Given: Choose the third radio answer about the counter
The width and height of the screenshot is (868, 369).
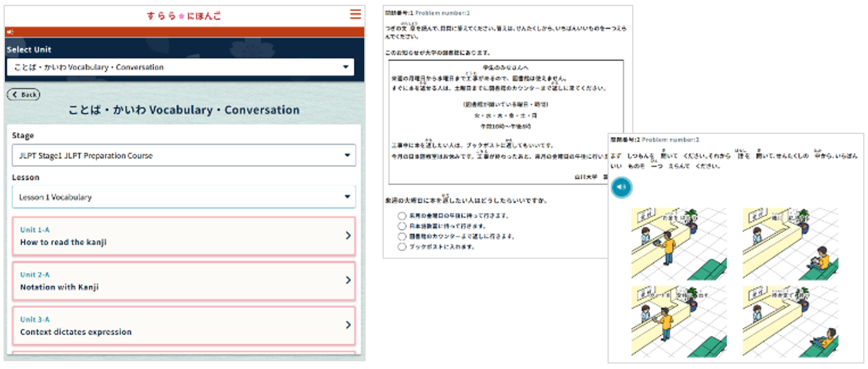Looking at the screenshot, I should pos(402,236).
